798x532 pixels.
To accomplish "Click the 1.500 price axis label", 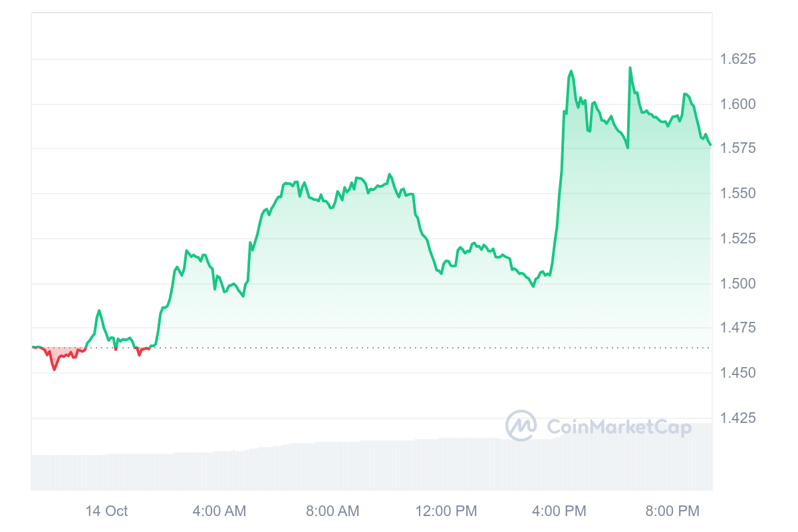I will coord(738,283).
